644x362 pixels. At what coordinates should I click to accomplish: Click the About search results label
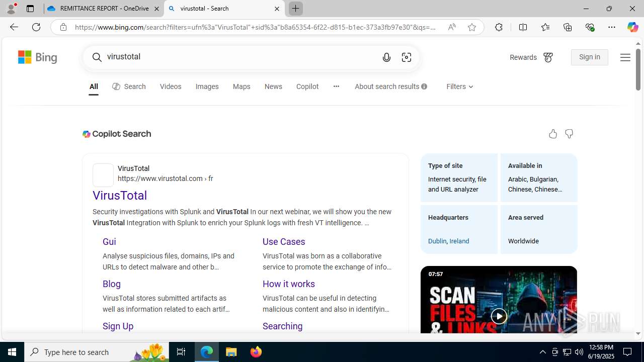click(x=387, y=86)
